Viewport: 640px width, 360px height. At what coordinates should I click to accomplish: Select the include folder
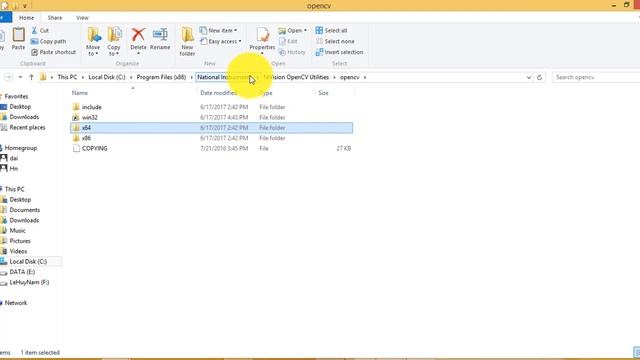coord(211,107)
